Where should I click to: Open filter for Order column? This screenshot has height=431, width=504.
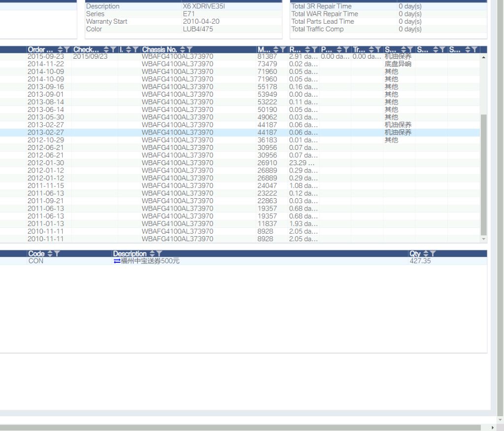(67, 49)
